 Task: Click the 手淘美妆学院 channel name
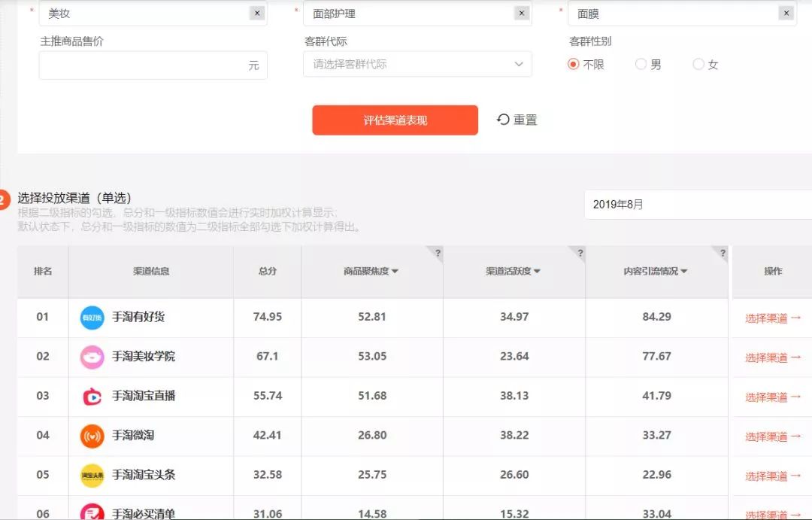(144, 356)
